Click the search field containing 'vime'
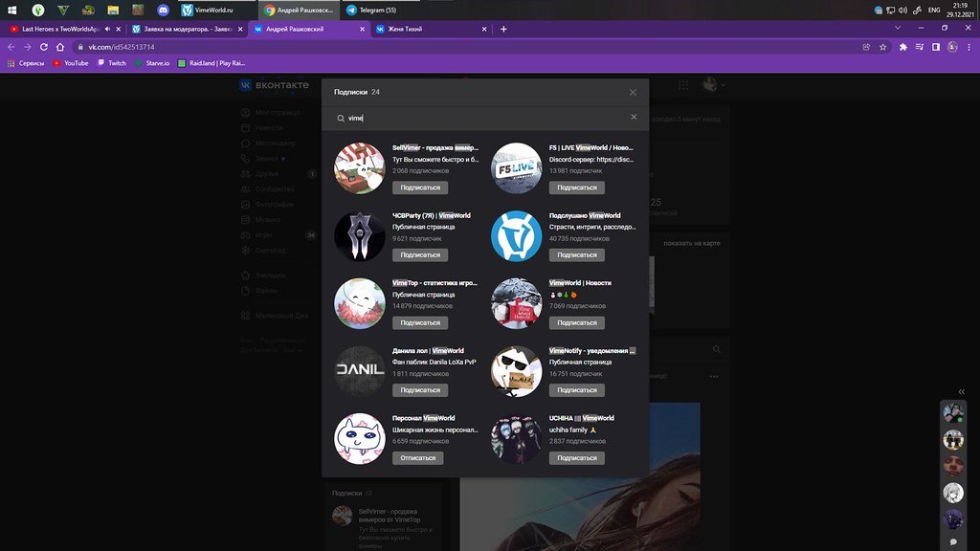 point(479,118)
